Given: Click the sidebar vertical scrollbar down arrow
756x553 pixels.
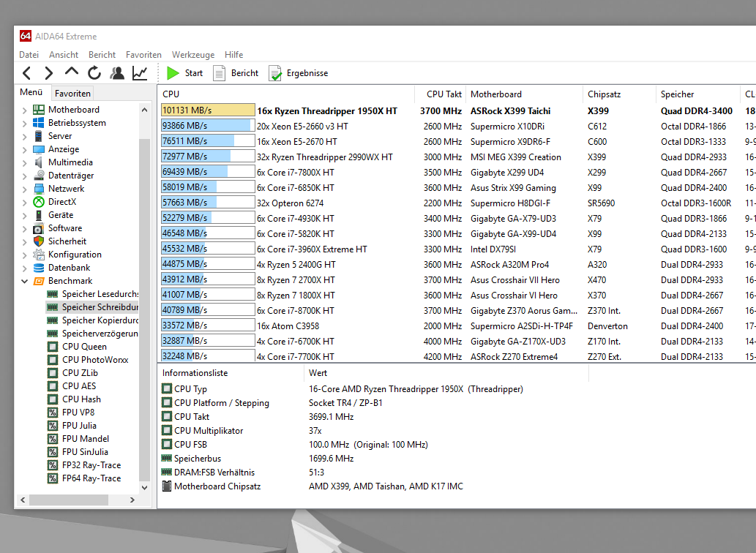Looking at the screenshot, I should (x=144, y=487).
